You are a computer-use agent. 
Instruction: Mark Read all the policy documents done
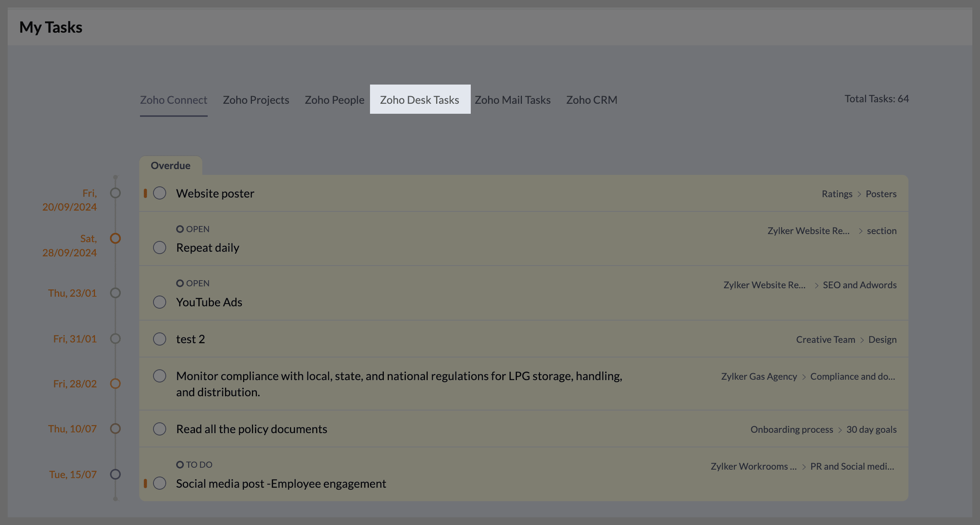(160, 429)
